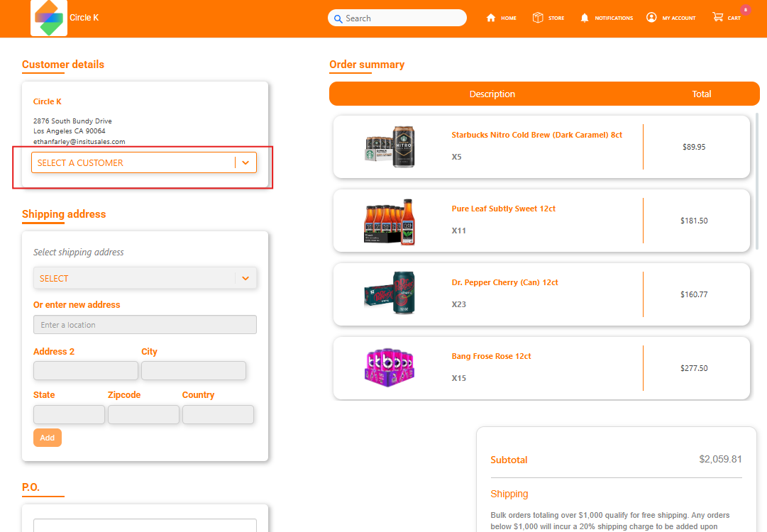Click the $2,059.81 subtotal amount
Screen dimensions: 767x532
(x=720, y=459)
